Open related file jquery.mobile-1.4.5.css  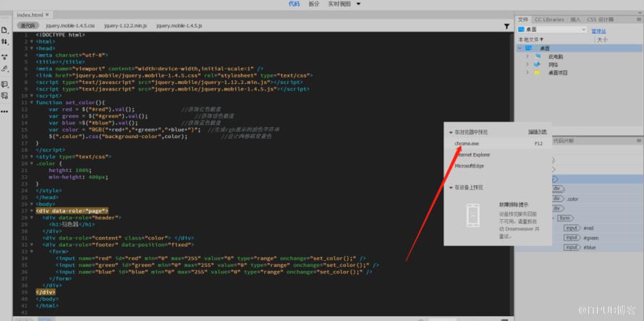click(70, 25)
